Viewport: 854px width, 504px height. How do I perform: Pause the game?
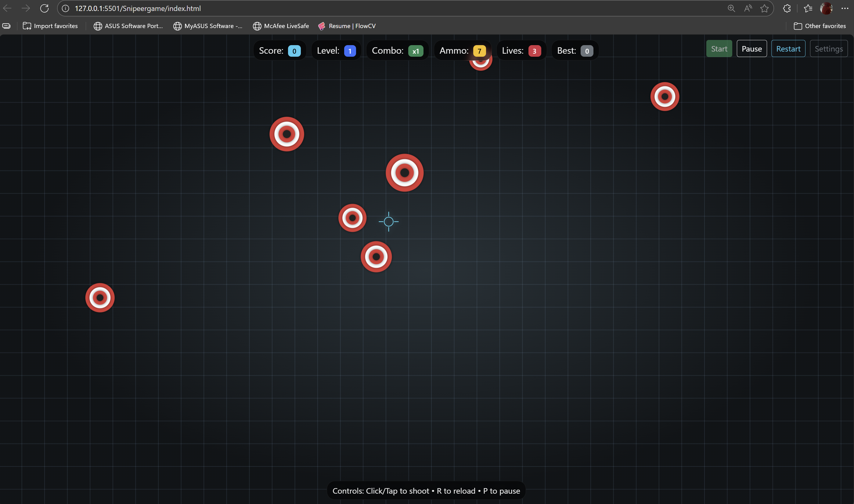(751, 48)
